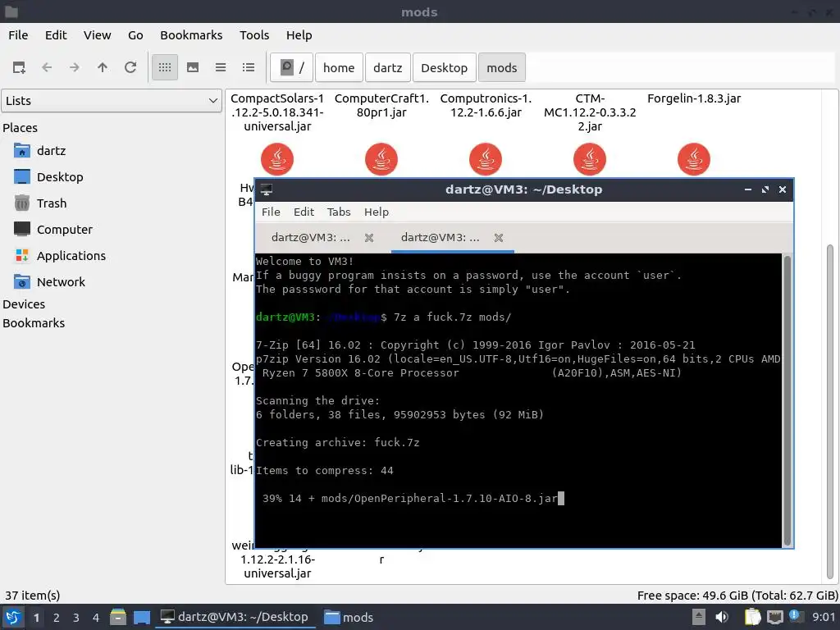Screen dimensions: 840x630
Task: Switch to thumbnail view mode
Action: (193, 67)
